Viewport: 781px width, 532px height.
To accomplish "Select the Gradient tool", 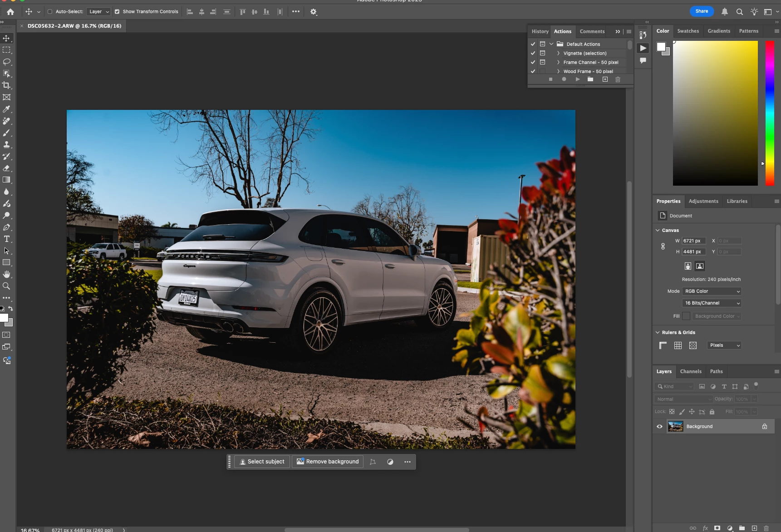I will click(x=6, y=180).
